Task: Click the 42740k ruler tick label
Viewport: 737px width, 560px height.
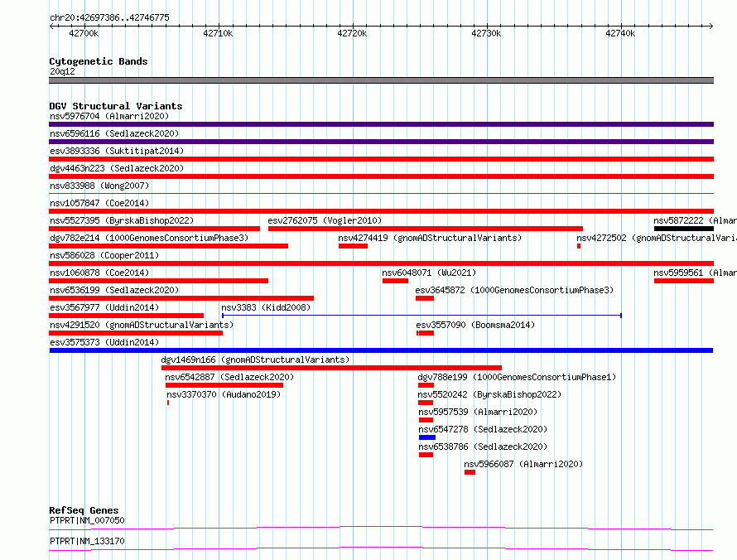Action: click(620, 33)
